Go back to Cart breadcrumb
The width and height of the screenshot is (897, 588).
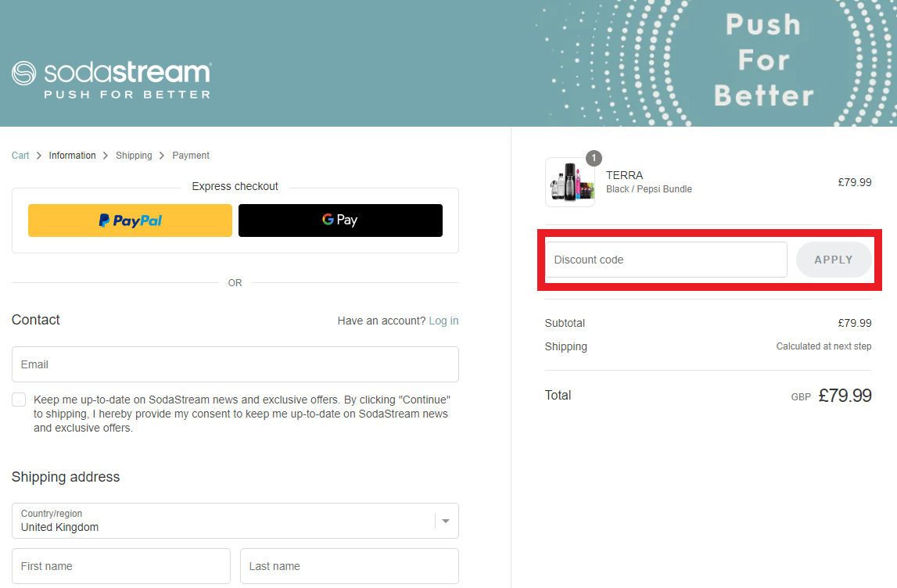pyautogui.click(x=20, y=156)
